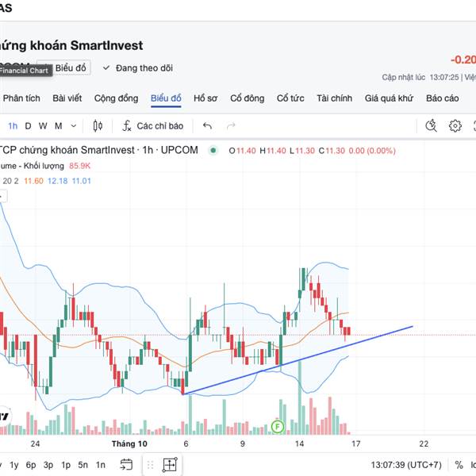Grab the floating toolbar drag handle

[x=150, y=464]
